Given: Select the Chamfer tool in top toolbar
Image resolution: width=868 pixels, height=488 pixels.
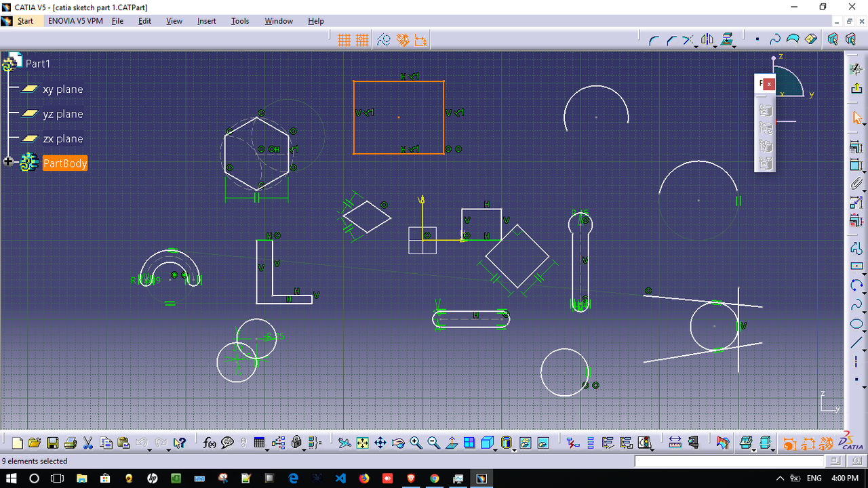Looking at the screenshot, I should click(x=671, y=41).
